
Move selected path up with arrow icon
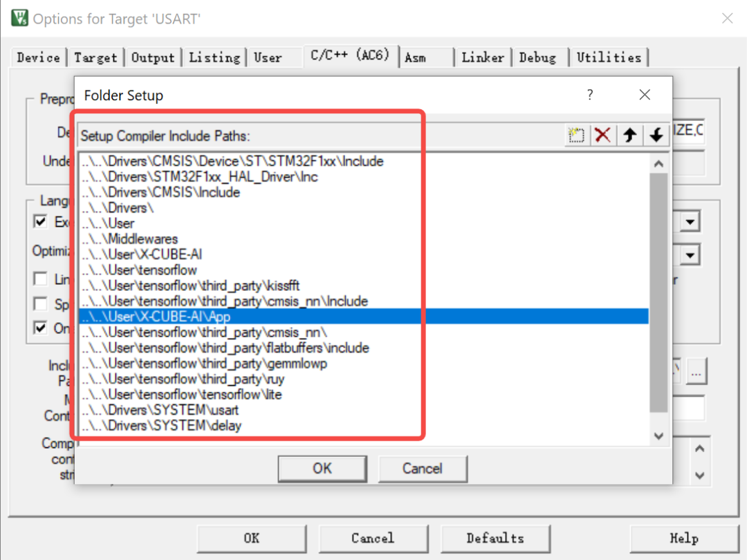(630, 136)
